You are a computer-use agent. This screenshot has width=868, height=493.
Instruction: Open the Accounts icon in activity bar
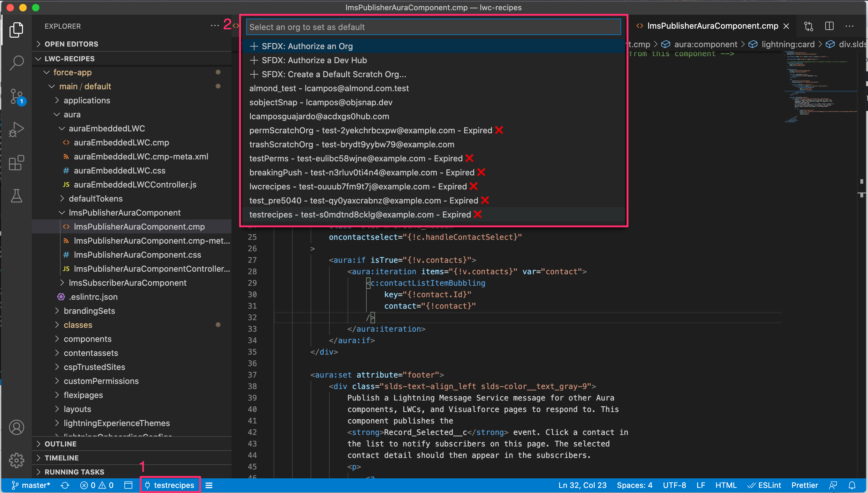(16, 427)
